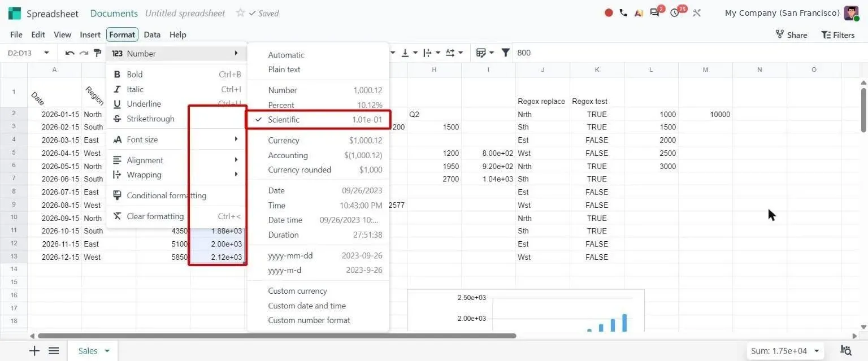868x361 pixels.
Task: Choose the Currency $1,000.12 format
Action: pos(318,141)
